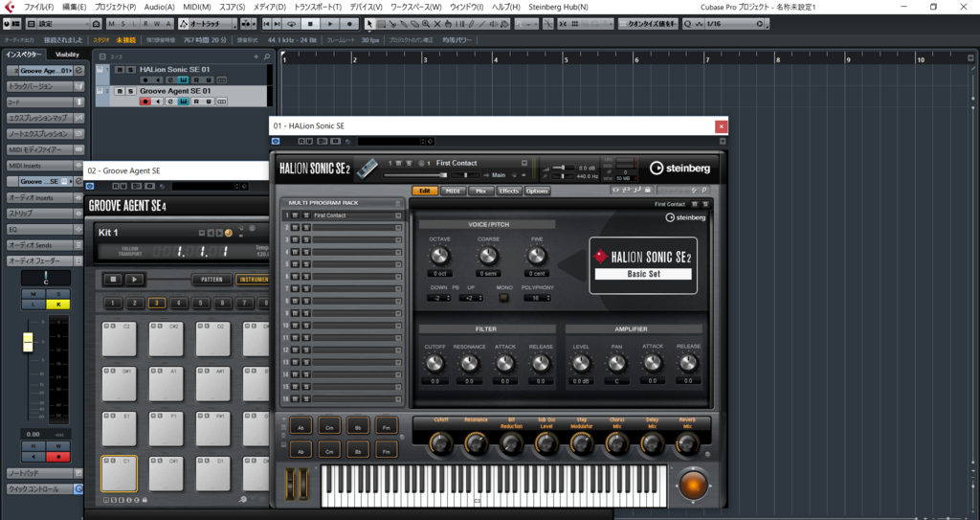Open edit instrument icon on Groove Agent SE 01 track
The height and width of the screenshot is (520, 980).
click(x=183, y=102)
